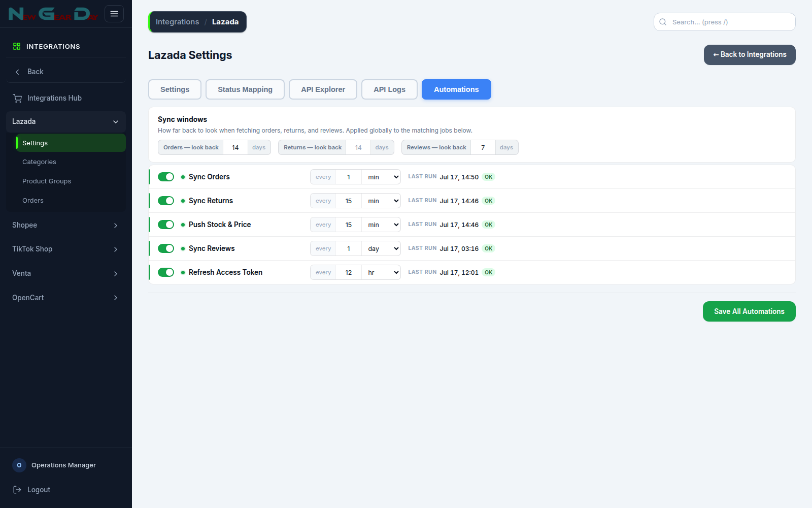Select Settings in the Lazada submenu

(x=71, y=143)
